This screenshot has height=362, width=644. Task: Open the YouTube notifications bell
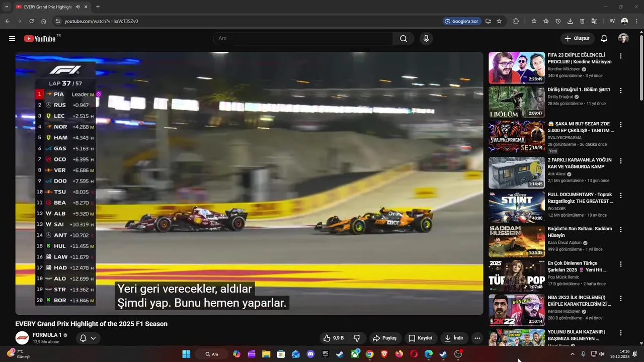pyautogui.click(x=604, y=39)
